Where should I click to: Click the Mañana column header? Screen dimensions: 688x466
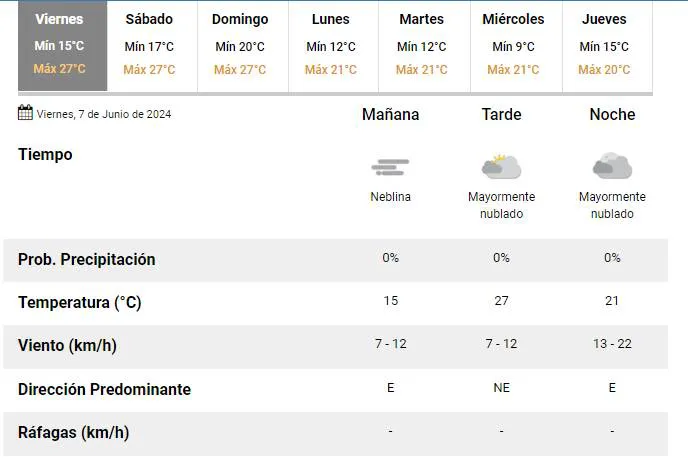pos(390,115)
